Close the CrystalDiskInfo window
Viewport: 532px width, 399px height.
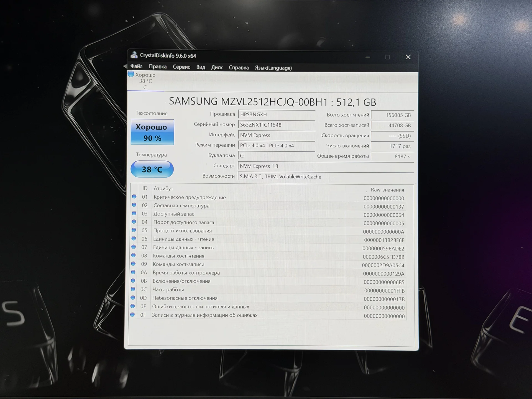[408, 57]
